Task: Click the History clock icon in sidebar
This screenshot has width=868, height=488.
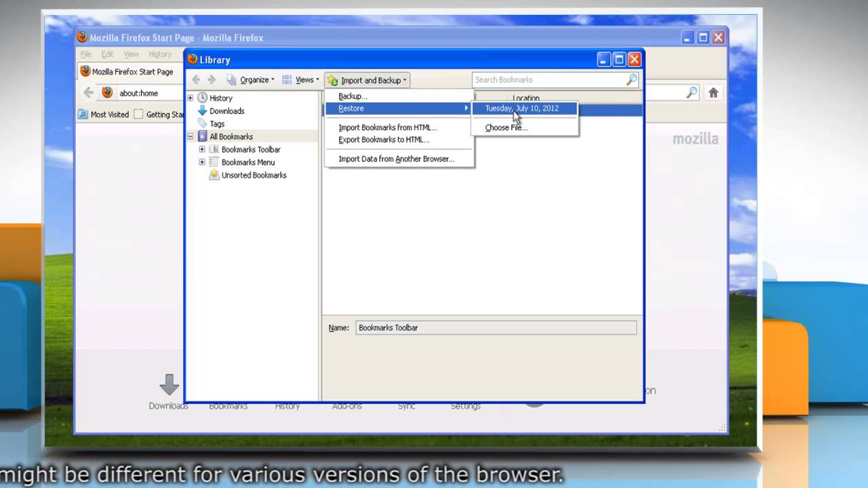Action: pyautogui.click(x=202, y=98)
